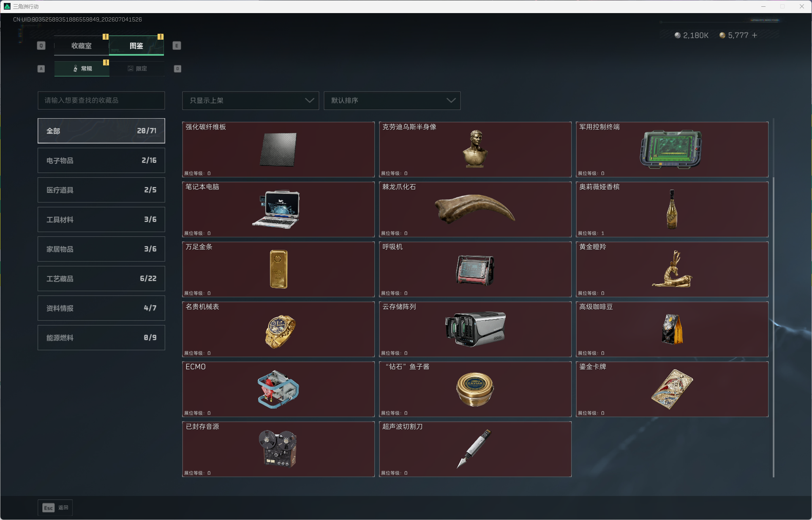Select the 全部 category 20/71
The image size is (812, 520).
point(101,131)
